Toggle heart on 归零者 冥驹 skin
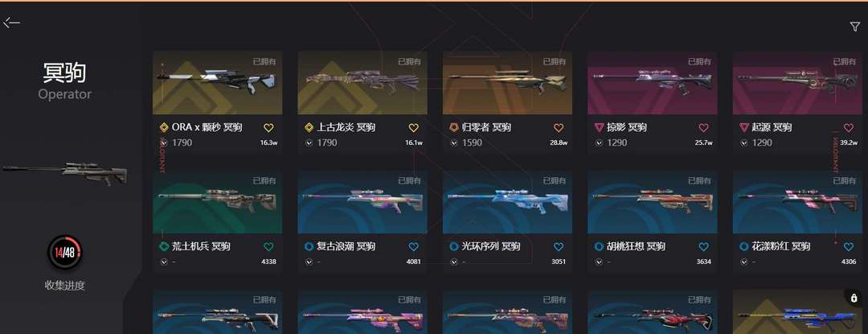 [559, 128]
